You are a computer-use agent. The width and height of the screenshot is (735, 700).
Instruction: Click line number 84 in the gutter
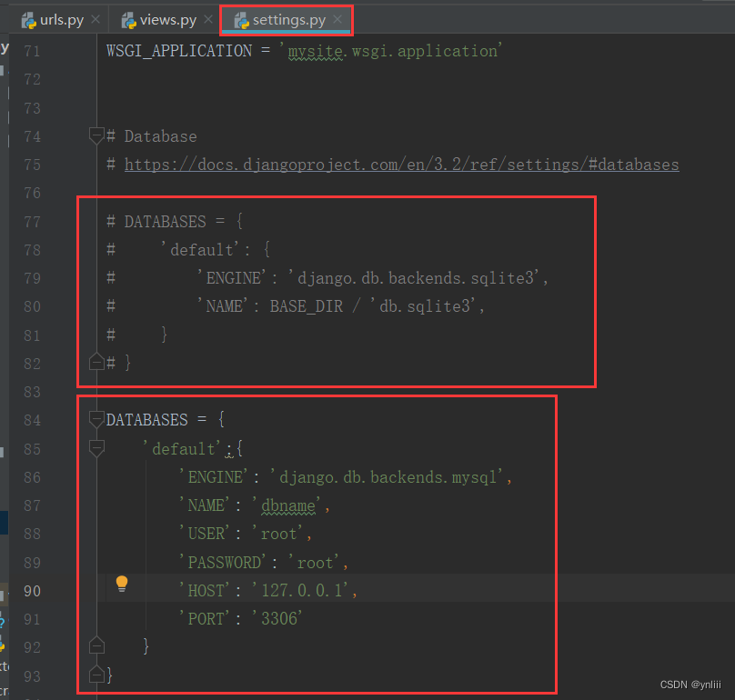coord(32,420)
